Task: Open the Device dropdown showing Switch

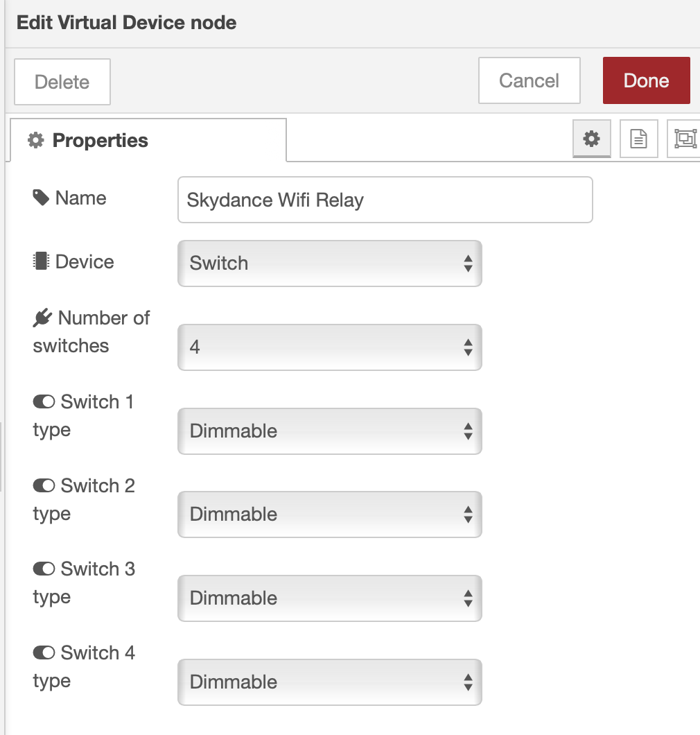Action: pyautogui.click(x=329, y=263)
